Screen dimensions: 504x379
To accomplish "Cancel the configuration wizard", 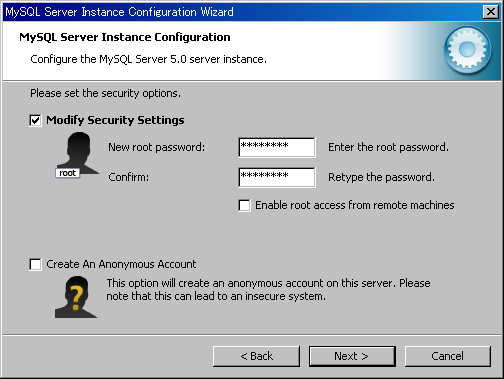I will point(448,356).
